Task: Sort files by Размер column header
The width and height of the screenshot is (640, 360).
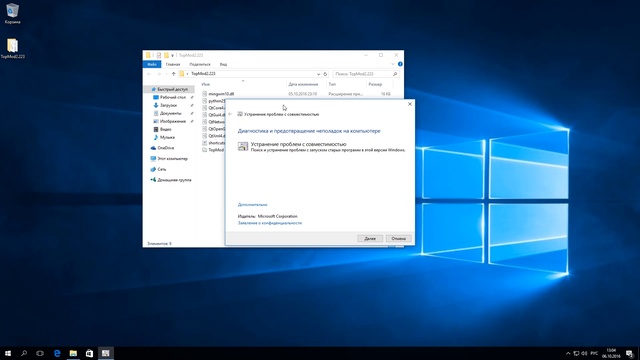Action: tap(375, 84)
